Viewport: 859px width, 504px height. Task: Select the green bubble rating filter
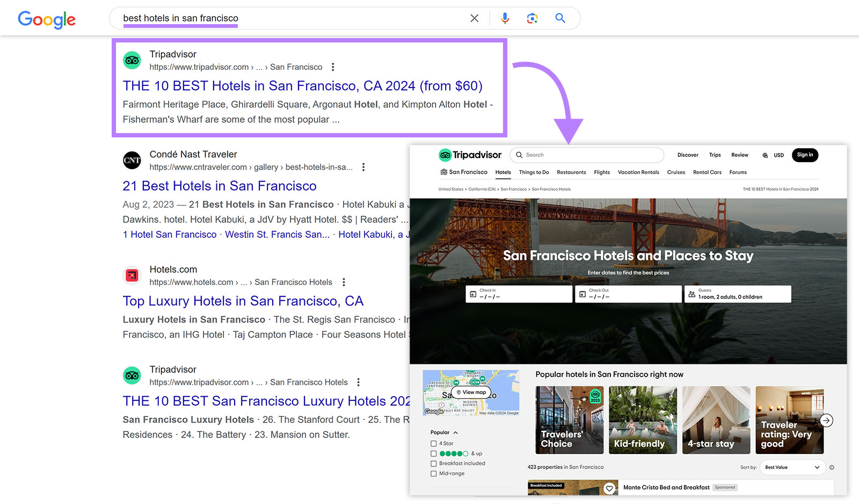pyautogui.click(x=433, y=454)
